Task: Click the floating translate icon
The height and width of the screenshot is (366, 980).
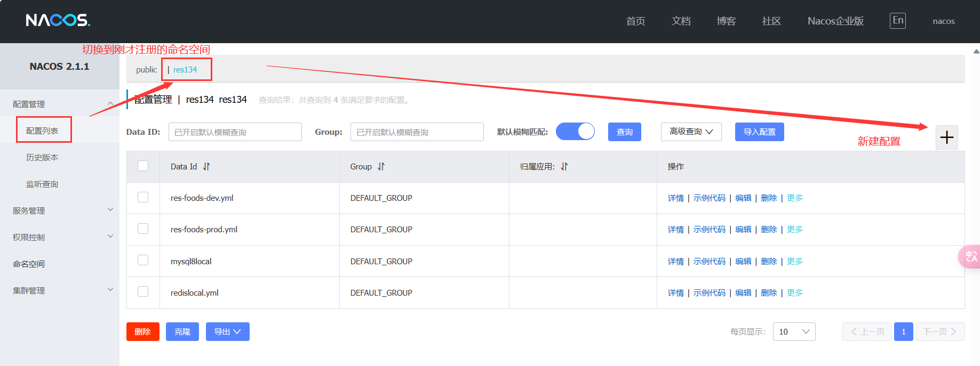Action: 970,257
